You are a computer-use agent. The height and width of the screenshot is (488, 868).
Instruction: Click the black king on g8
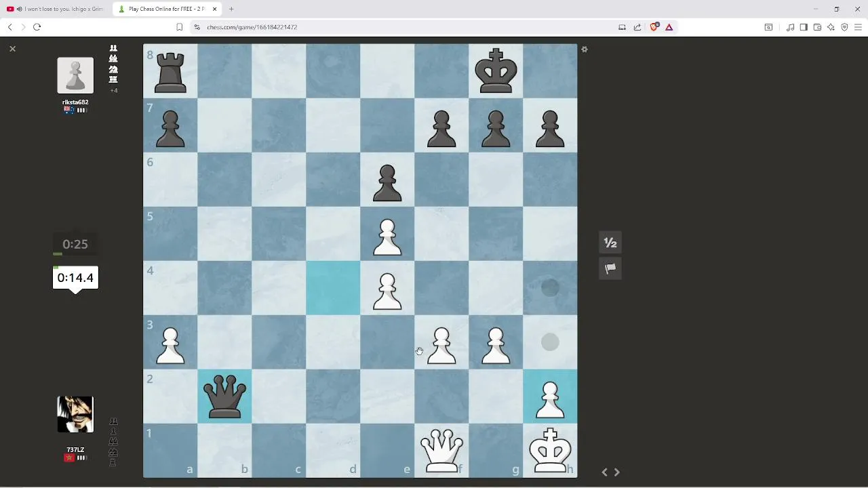[496, 71]
